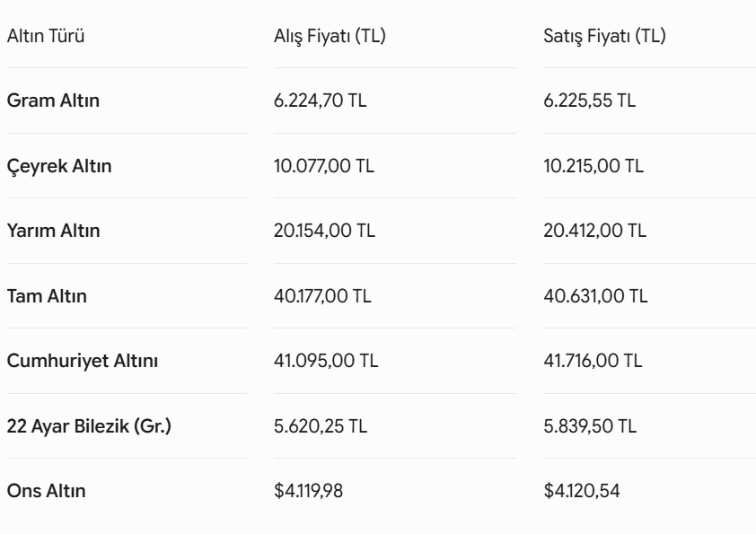Select Tam Altın sell price 40.631,00 TL
This screenshot has height=534, width=756.
pos(595,296)
